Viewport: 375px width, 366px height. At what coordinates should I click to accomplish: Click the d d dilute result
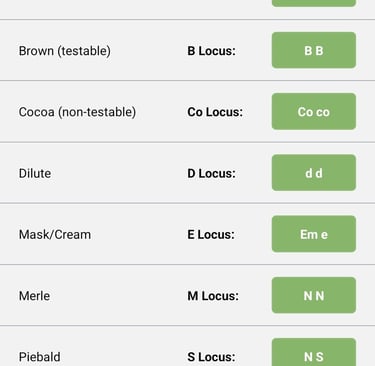coord(314,173)
